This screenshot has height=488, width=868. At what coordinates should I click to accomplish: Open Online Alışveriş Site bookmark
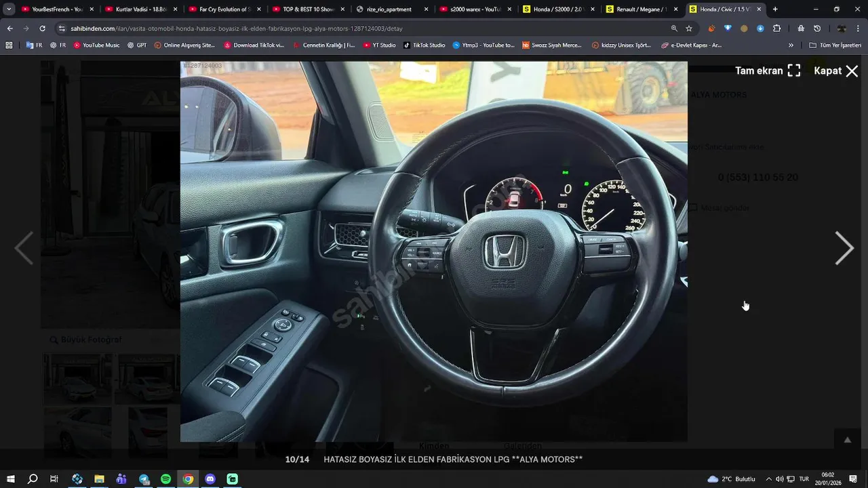pyautogui.click(x=184, y=45)
